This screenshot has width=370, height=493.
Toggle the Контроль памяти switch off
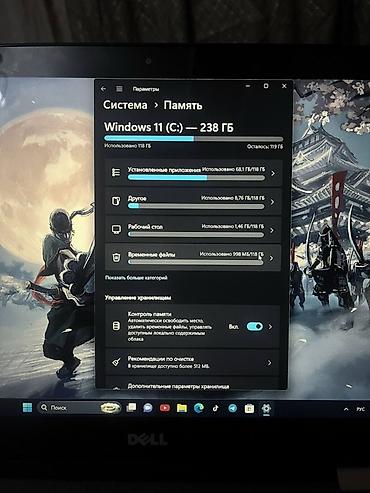[255, 326]
